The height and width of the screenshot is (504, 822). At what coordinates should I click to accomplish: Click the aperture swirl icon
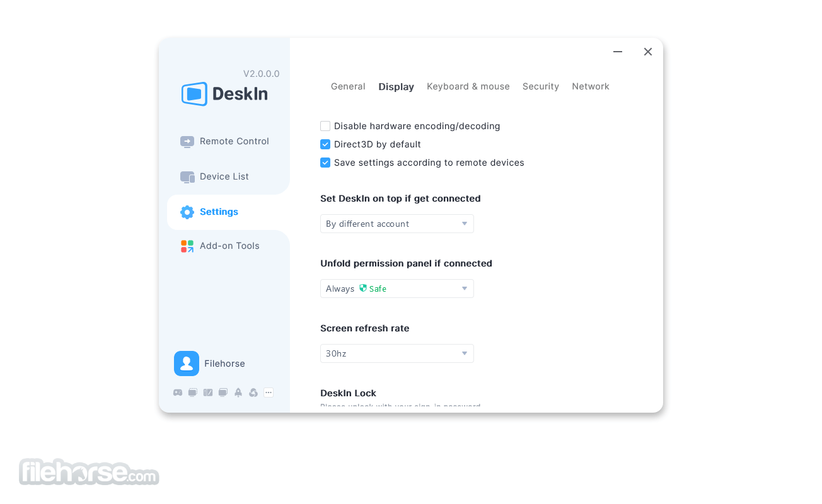click(253, 392)
